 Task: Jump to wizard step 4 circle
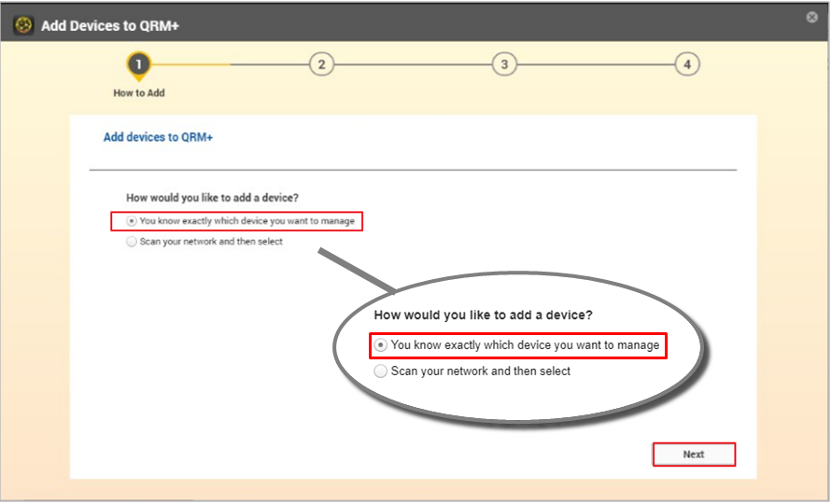pos(687,64)
